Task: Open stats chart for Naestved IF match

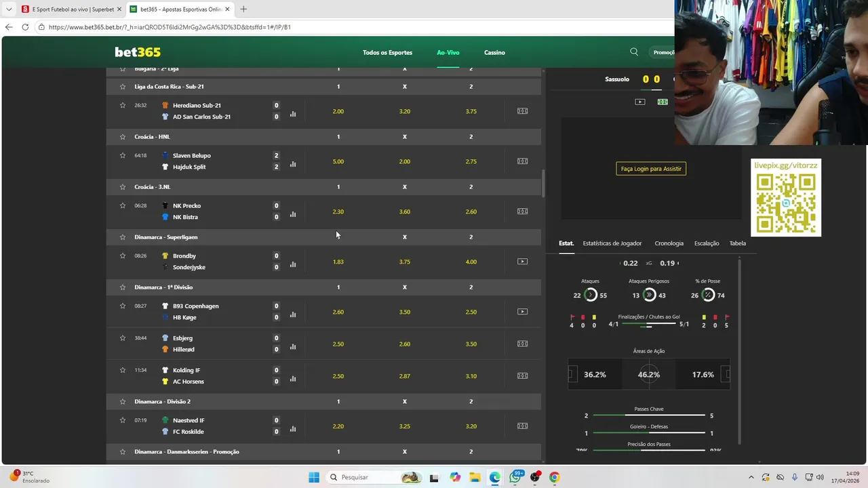Action: [x=293, y=429]
